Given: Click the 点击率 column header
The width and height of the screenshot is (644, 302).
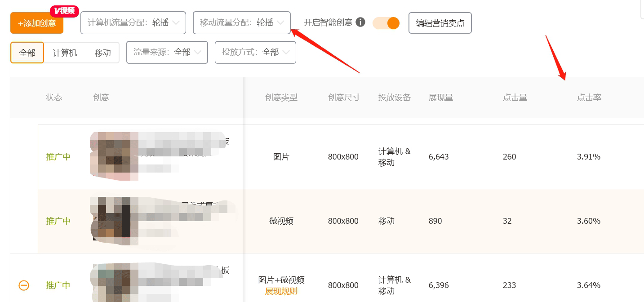Looking at the screenshot, I should click(x=589, y=98).
